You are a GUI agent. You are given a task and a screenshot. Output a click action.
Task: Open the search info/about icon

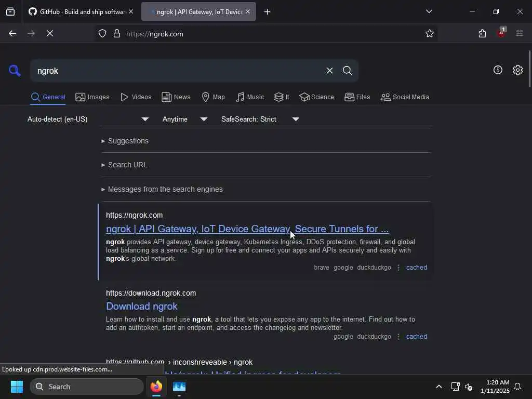(x=498, y=70)
